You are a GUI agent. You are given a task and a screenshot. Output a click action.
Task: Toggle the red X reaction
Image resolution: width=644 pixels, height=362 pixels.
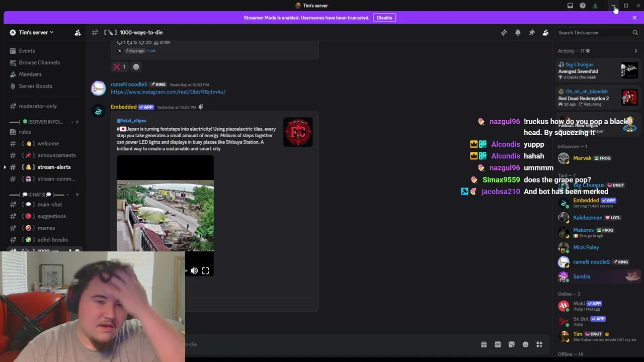tap(120, 66)
